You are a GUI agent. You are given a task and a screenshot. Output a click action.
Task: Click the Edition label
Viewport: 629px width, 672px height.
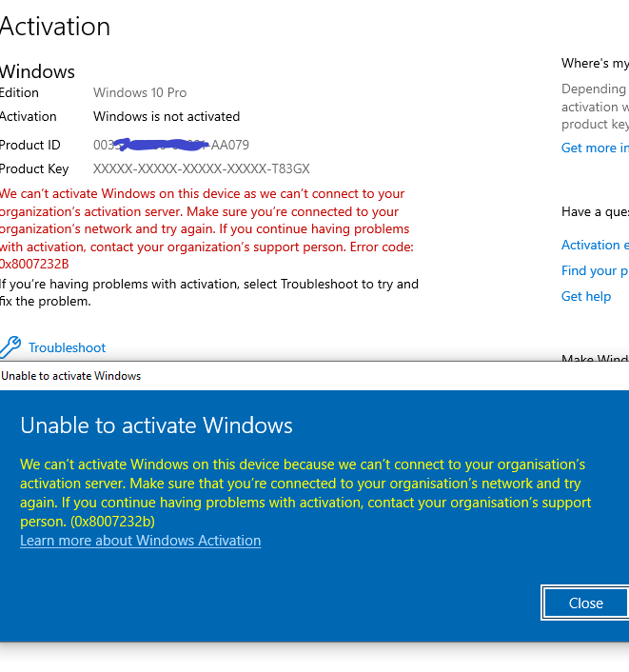pyautogui.click(x=19, y=92)
